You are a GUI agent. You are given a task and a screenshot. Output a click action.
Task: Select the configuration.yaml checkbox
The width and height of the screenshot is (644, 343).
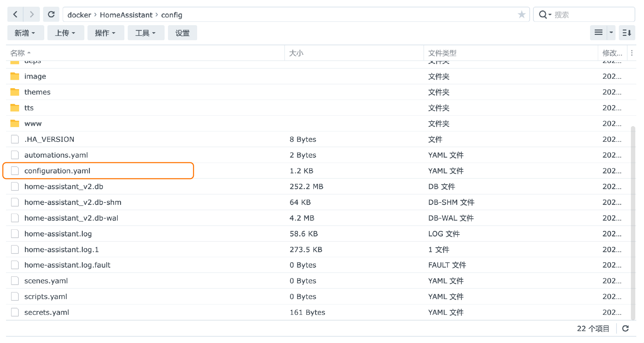[x=15, y=171]
